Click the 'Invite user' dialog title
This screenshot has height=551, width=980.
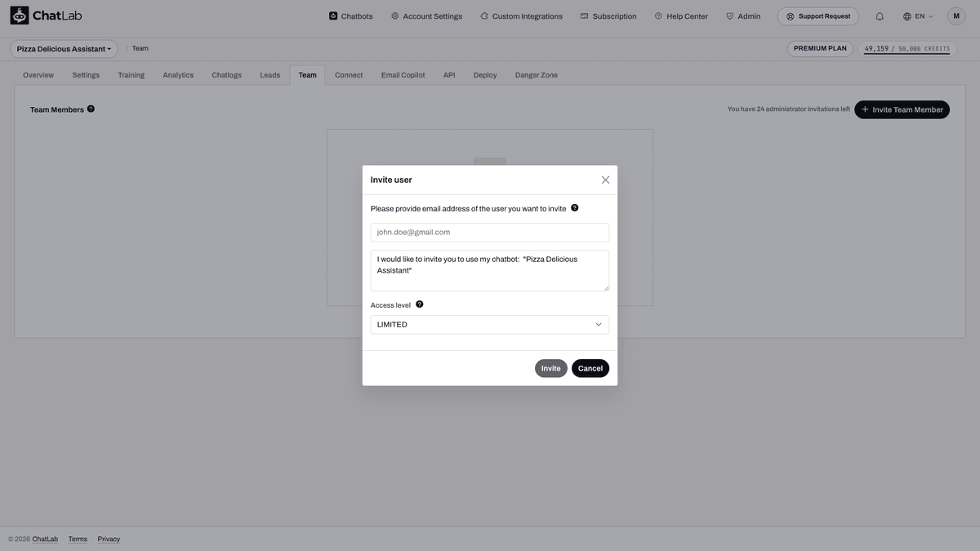pyautogui.click(x=391, y=180)
